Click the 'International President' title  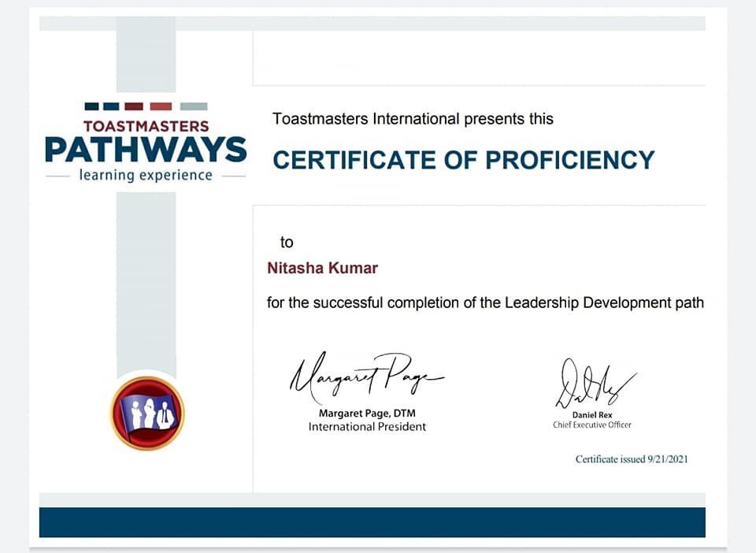(367, 427)
